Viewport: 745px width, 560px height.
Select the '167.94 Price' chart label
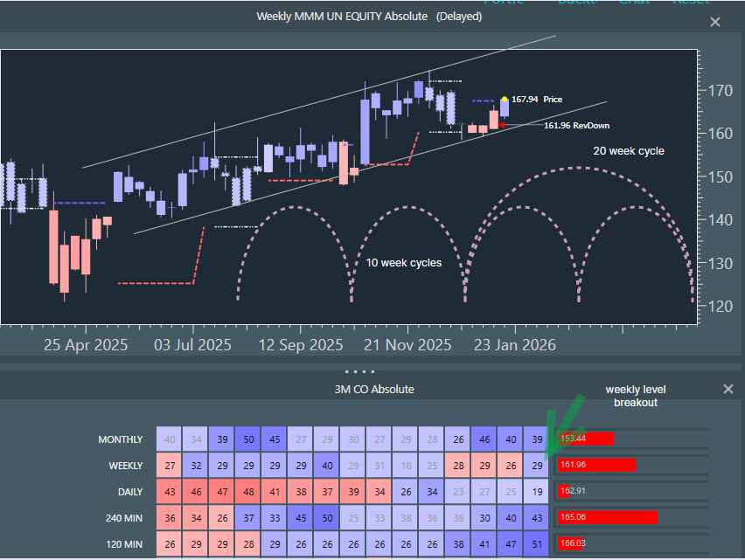(537, 100)
